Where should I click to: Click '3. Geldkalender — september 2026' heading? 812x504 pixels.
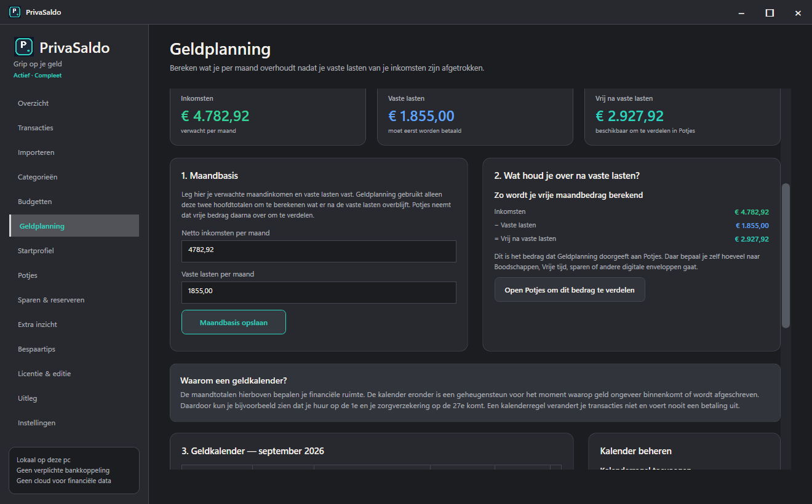pos(253,451)
